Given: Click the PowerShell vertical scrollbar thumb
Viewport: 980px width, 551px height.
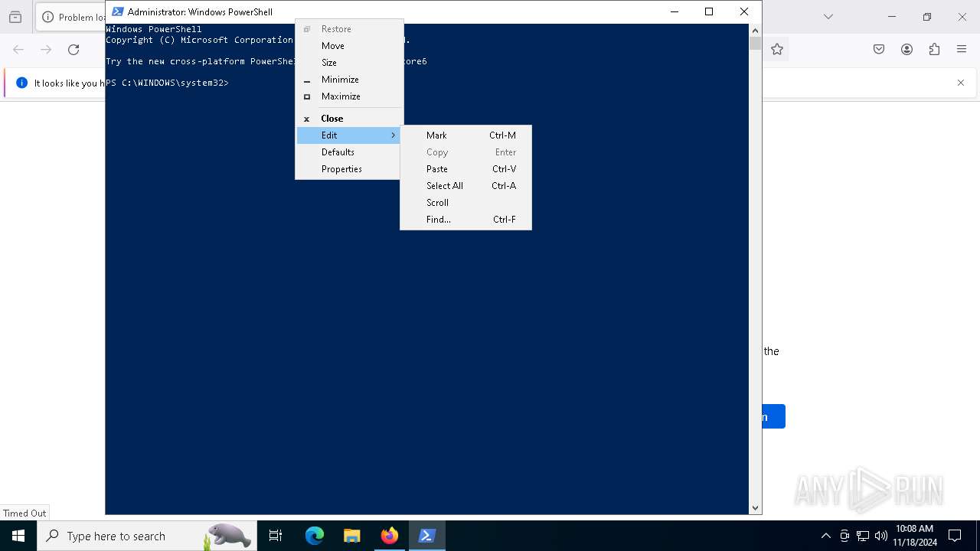Looking at the screenshot, I should click(x=755, y=44).
